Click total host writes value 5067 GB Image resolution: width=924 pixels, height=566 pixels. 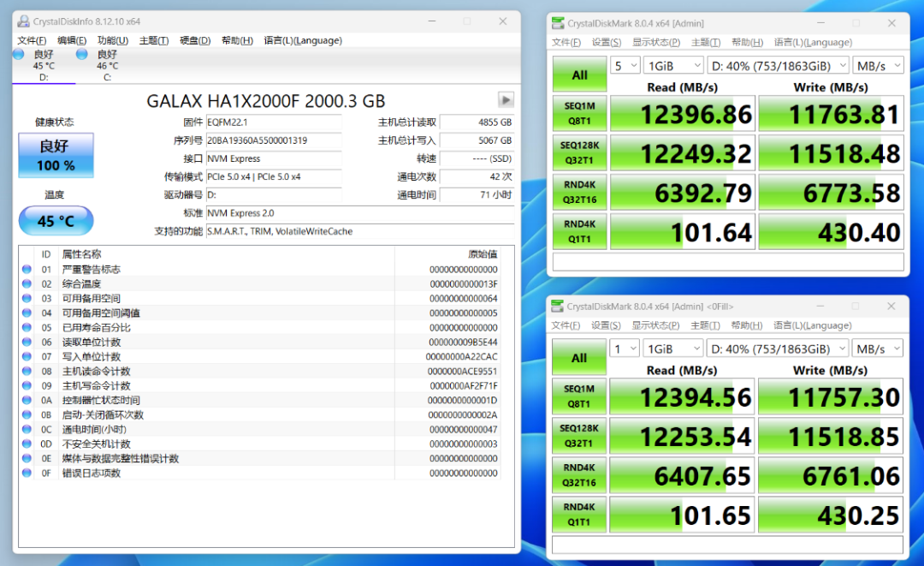coord(477,140)
